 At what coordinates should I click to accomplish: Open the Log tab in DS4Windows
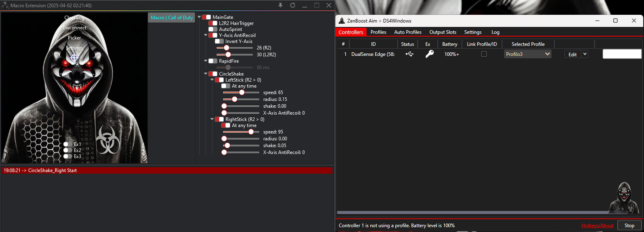pos(495,32)
